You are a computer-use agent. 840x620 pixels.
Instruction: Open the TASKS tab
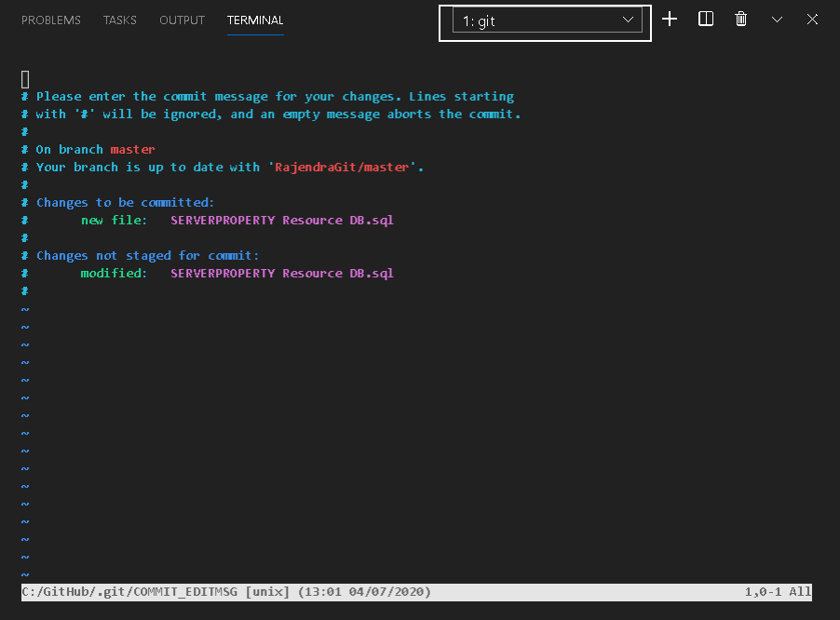tap(120, 20)
